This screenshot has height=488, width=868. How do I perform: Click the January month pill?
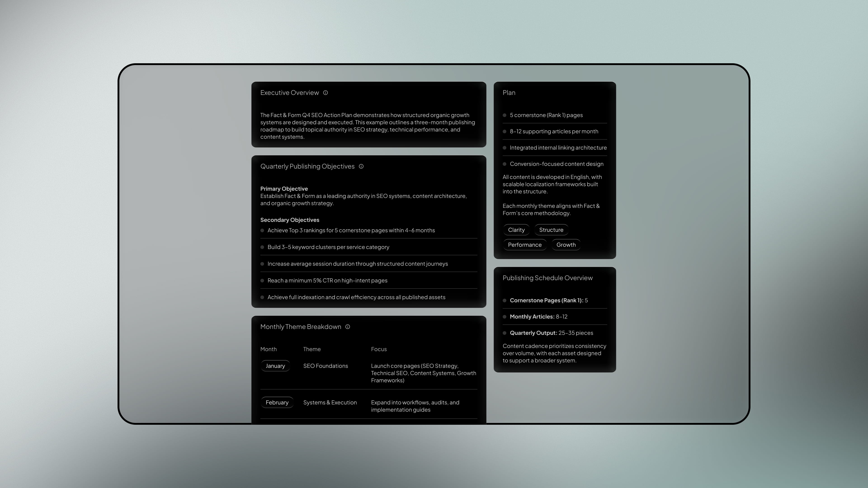[275, 366]
